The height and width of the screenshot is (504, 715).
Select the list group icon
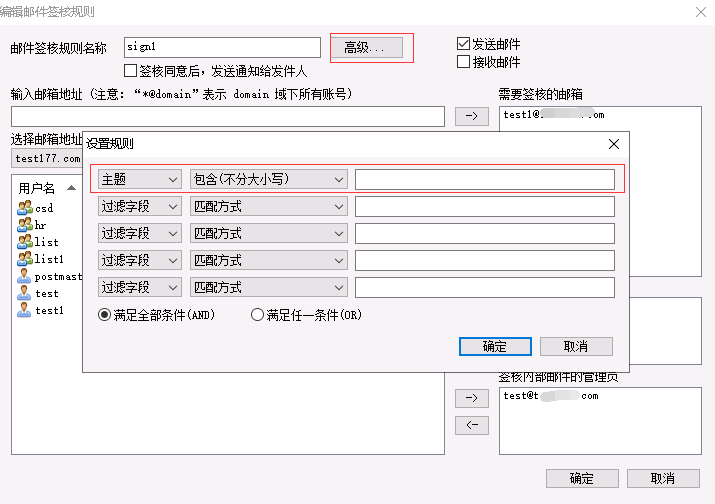point(25,242)
